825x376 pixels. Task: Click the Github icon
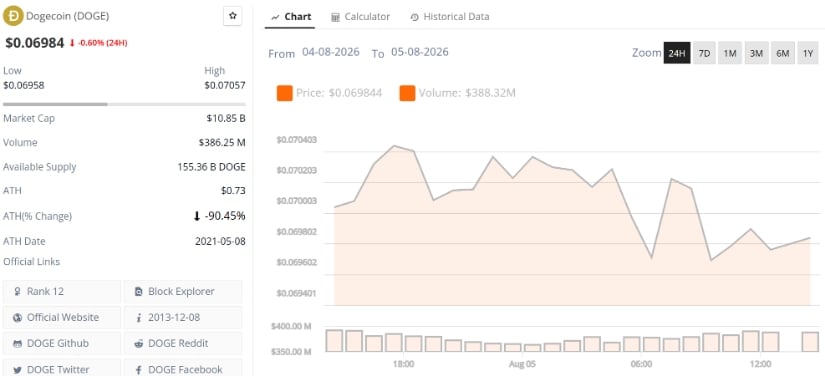[x=17, y=343]
